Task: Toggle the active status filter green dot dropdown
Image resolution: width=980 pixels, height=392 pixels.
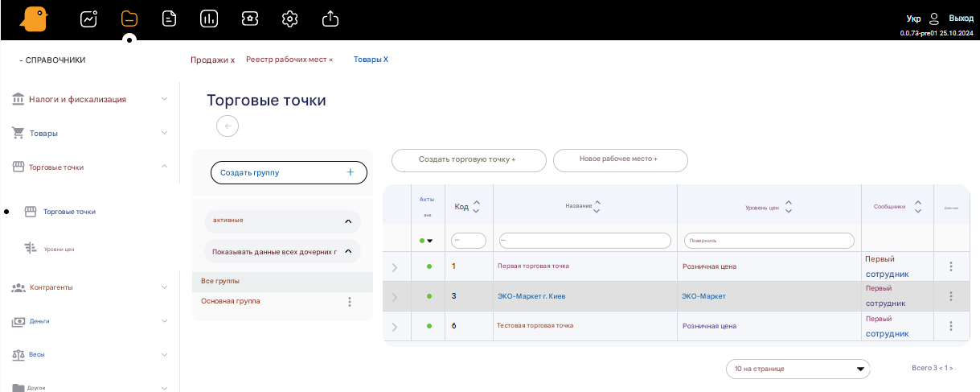Action: tap(426, 241)
